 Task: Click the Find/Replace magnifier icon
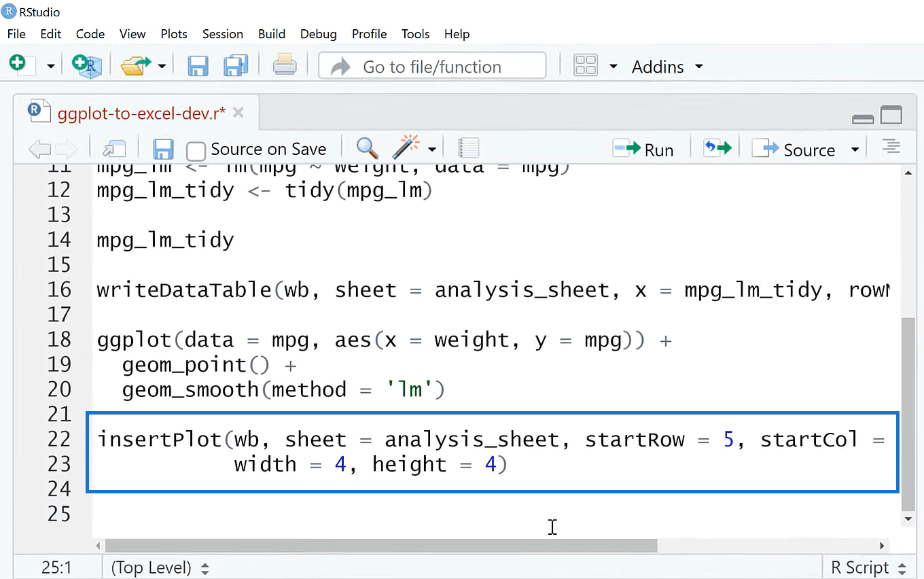[x=367, y=148]
